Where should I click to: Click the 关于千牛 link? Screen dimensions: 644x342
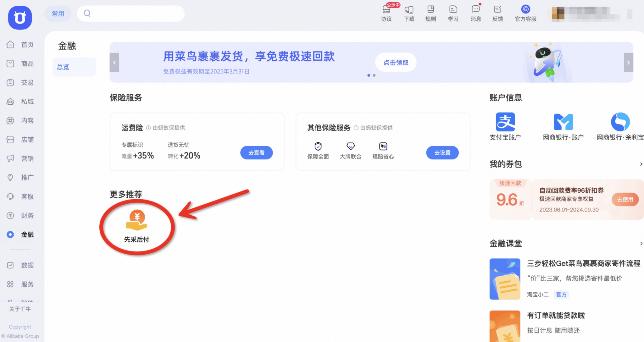pyautogui.click(x=20, y=309)
